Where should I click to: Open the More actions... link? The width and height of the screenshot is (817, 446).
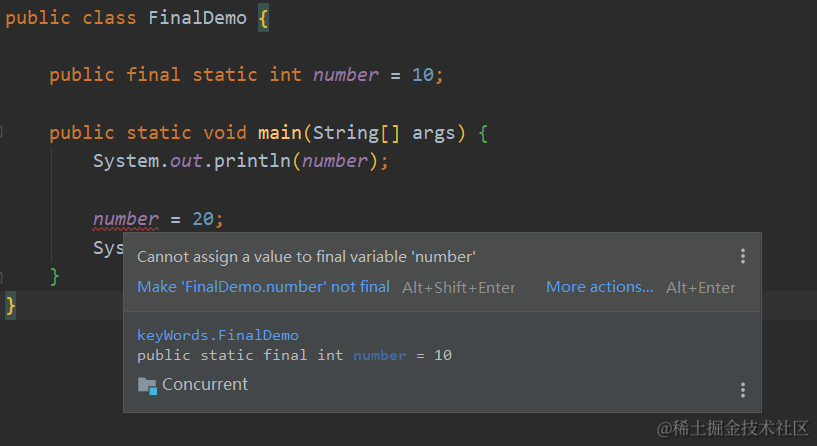coord(599,287)
